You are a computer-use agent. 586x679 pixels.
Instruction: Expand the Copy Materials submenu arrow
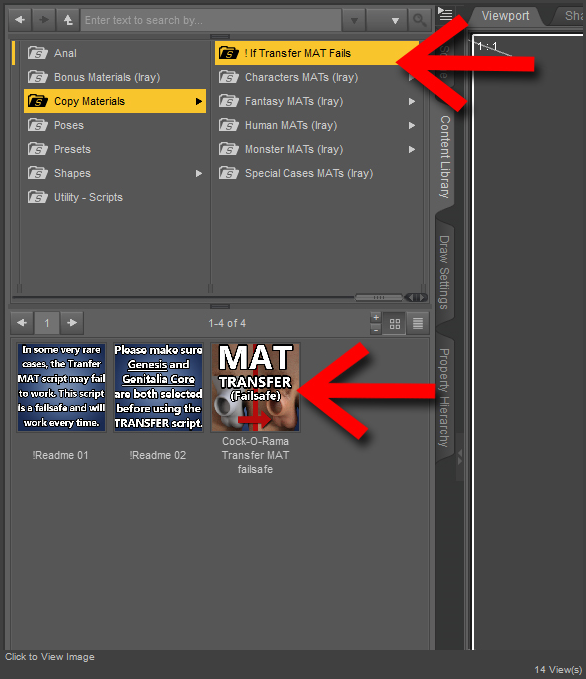198,101
